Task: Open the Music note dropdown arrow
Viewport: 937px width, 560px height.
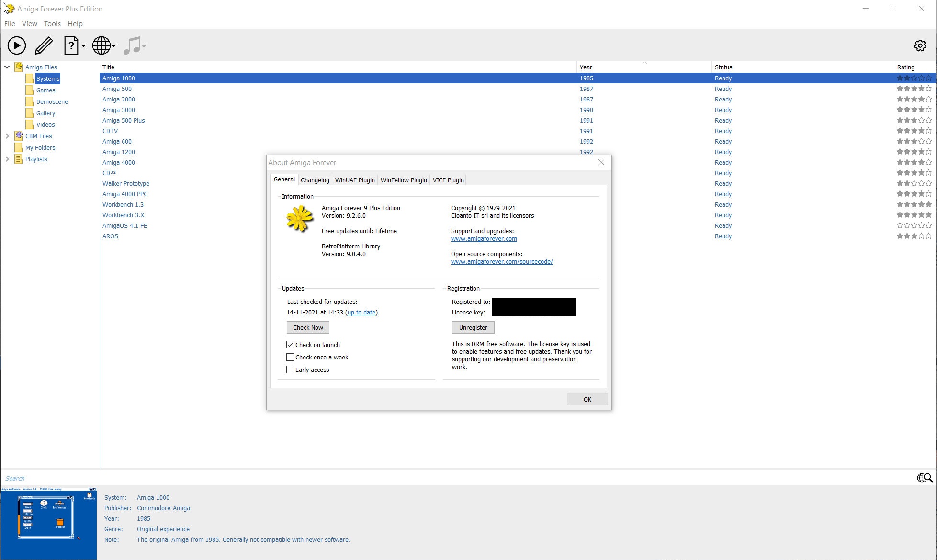Action: 144,46
